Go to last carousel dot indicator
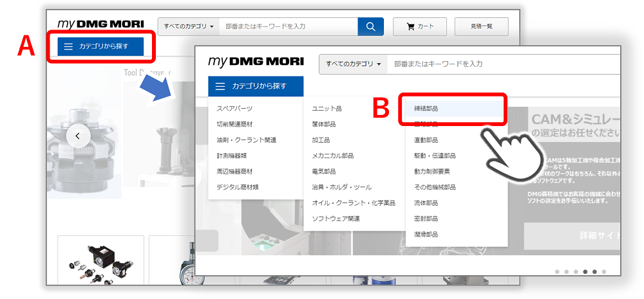 click(604, 271)
